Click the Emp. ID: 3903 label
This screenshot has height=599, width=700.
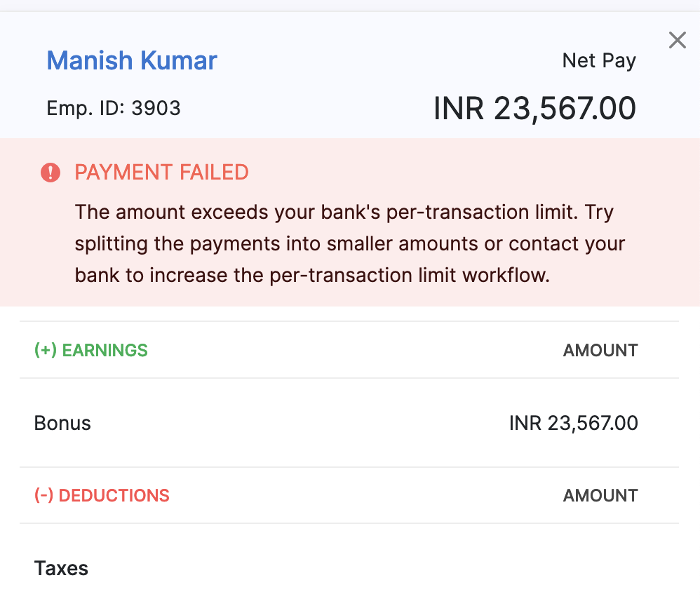click(x=113, y=108)
